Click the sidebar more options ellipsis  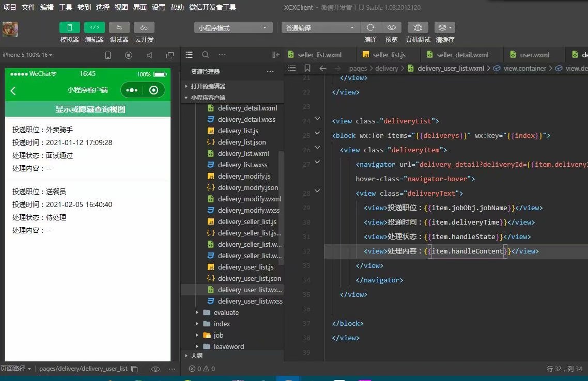(x=222, y=55)
